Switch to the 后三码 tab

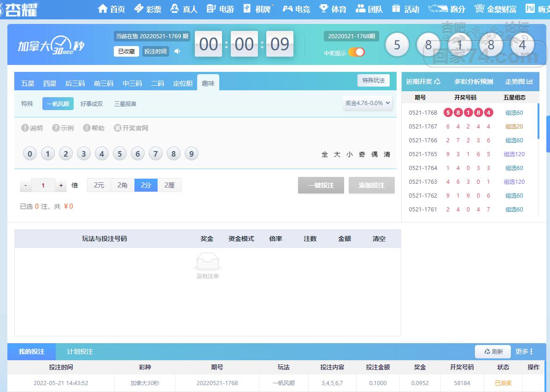click(75, 83)
